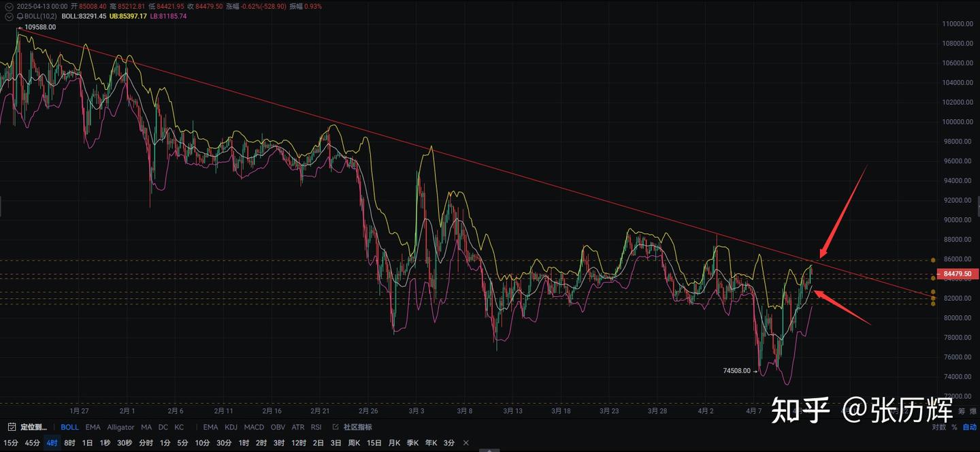
Task: Enable the MA indicator
Action: pos(146,427)
